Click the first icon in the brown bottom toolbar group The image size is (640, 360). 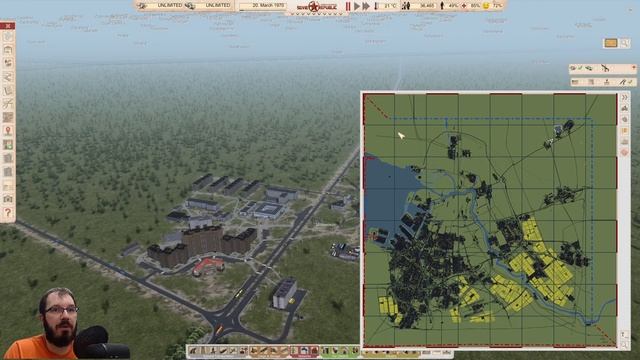254,351
